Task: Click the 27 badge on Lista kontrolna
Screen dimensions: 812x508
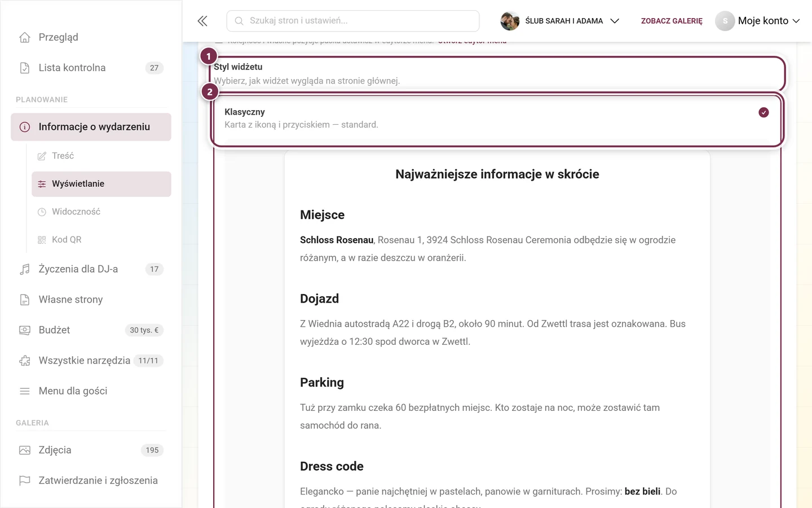Action: (155, 68)
